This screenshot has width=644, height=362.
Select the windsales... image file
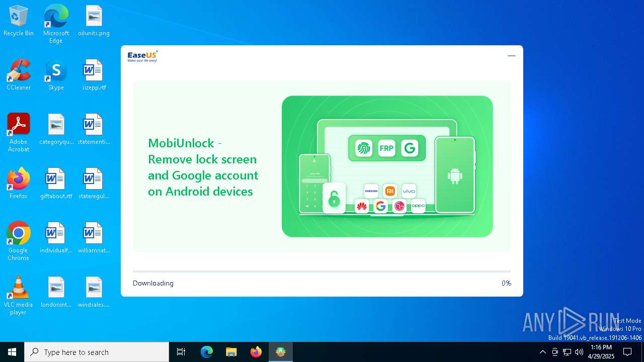(94, 292)
